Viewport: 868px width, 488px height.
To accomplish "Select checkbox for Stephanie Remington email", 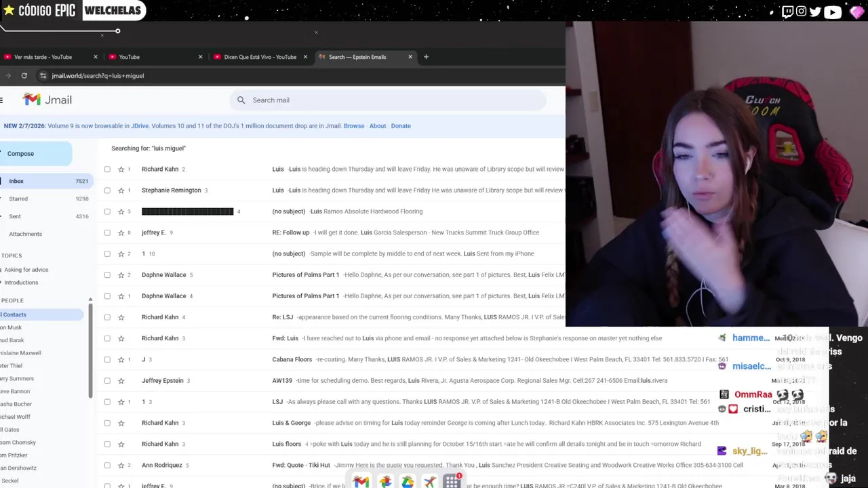I will (x=107, y=190).
